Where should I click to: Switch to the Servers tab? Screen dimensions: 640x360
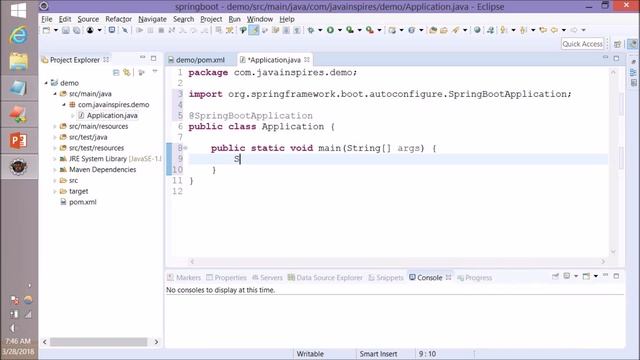(x=267, y=278)
